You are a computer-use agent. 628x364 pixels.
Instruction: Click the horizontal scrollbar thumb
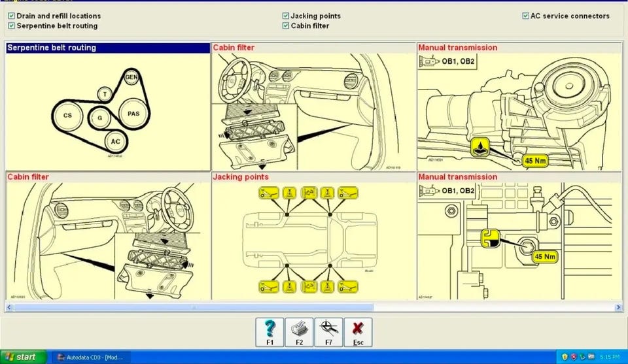click(x=194, y=307)
